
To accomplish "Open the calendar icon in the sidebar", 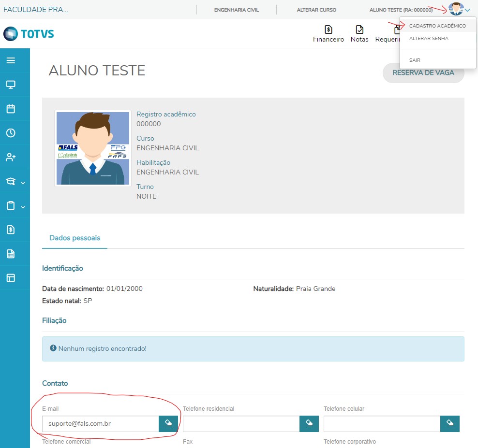I will (x=11, y=109).
